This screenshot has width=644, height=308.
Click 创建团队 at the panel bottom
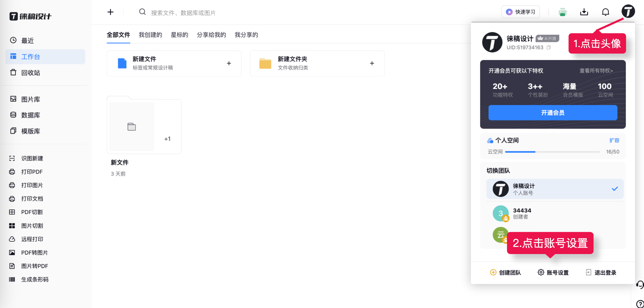point(506,272)
